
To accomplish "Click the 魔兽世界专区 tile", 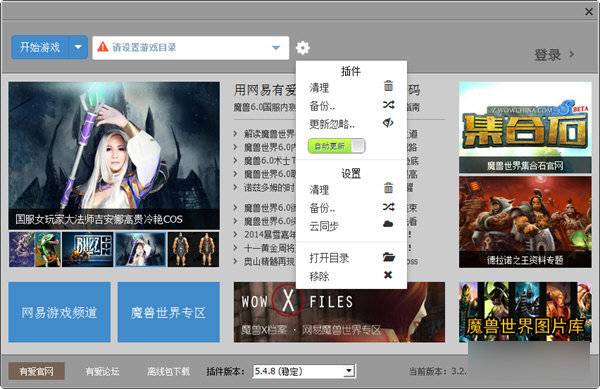I will click(168, 312).
